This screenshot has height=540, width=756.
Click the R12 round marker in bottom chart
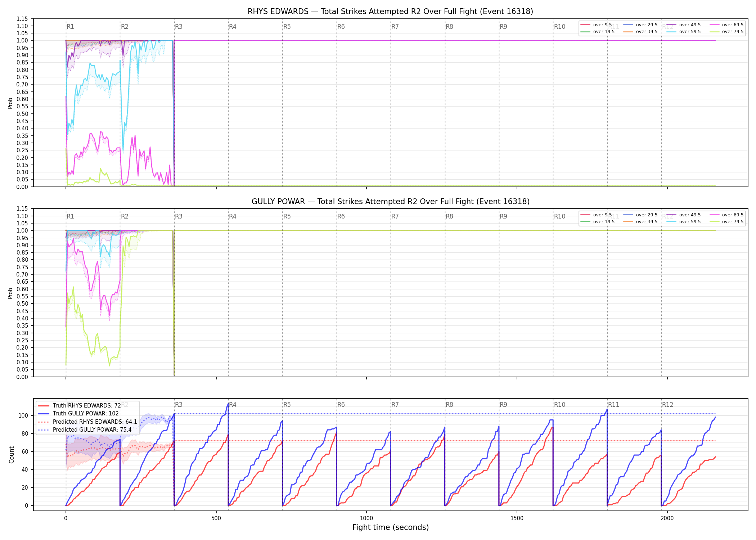pyautogui.click(x=667, y=405)
